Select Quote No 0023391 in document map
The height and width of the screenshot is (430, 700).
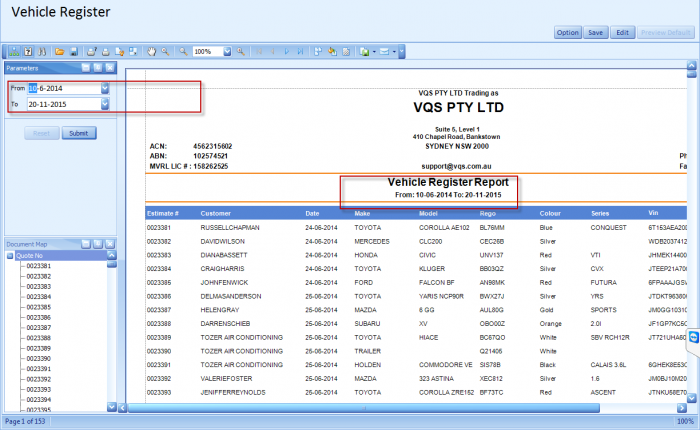(x=39, y=369)
